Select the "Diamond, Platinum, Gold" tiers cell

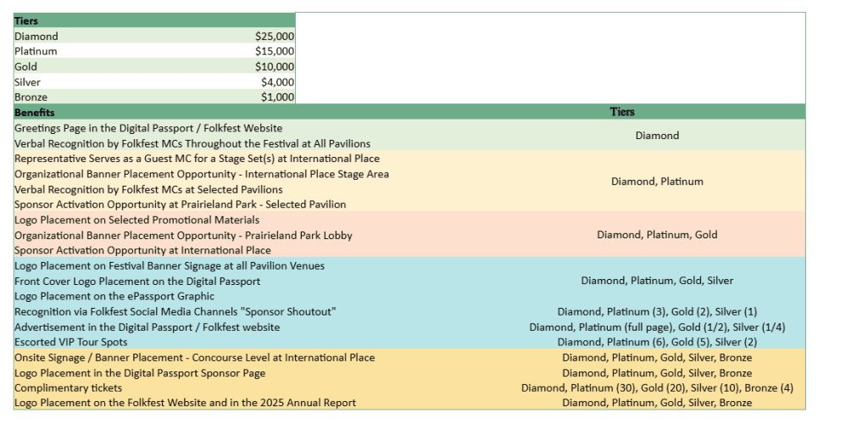(x=657, y=235)
